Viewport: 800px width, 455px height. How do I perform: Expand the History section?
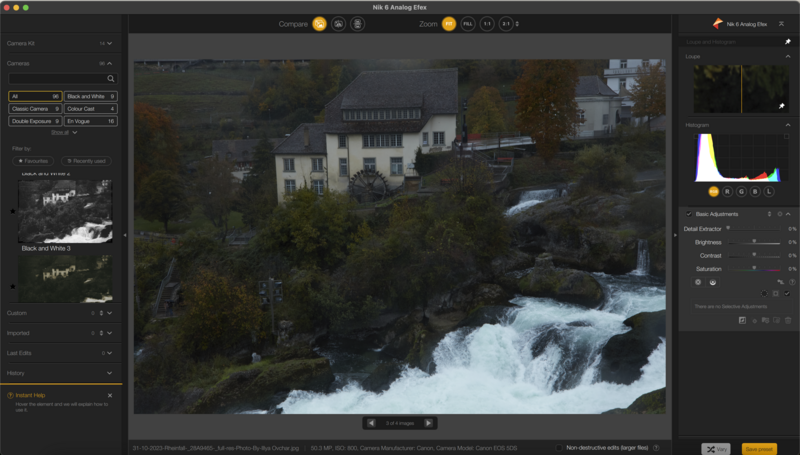point(109,373)
